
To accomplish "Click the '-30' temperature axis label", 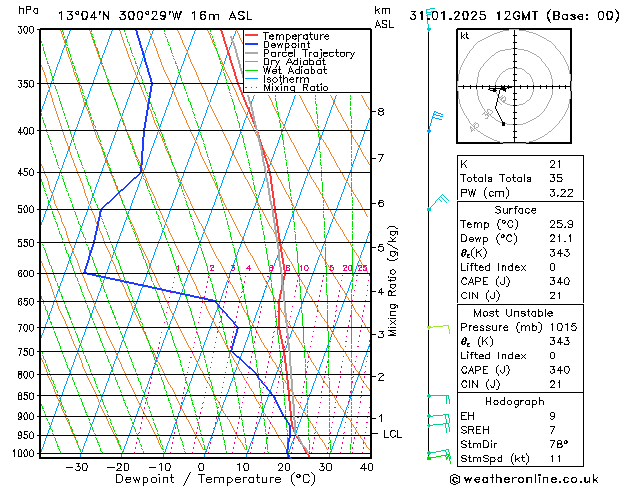I will [77, 467].
